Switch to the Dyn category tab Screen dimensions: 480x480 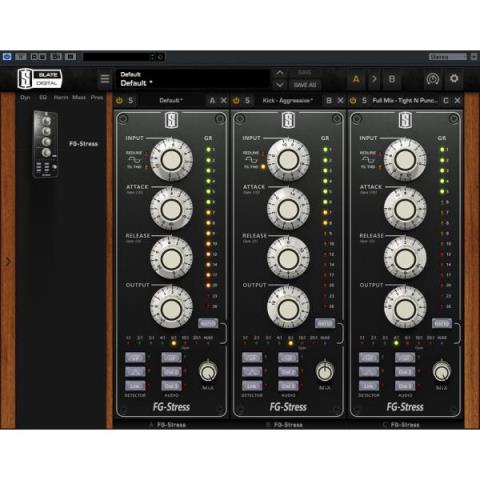pos(25,98)
